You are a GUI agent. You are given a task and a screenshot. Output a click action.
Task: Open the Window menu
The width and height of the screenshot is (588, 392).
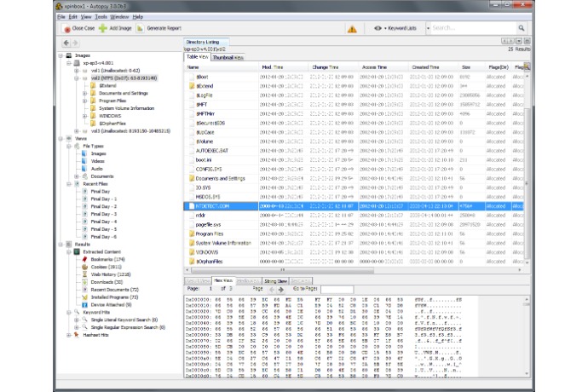[119, 17]
